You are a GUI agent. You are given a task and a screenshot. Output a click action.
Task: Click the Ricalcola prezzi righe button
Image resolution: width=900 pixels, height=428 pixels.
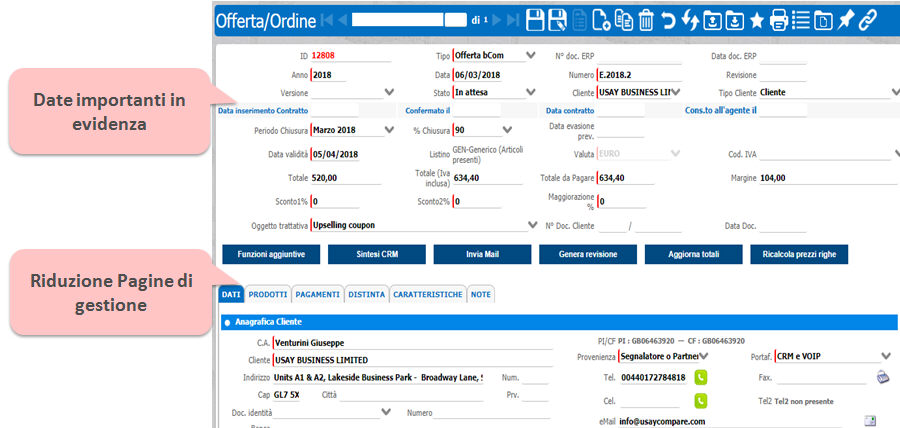click(x=799, y=254)
